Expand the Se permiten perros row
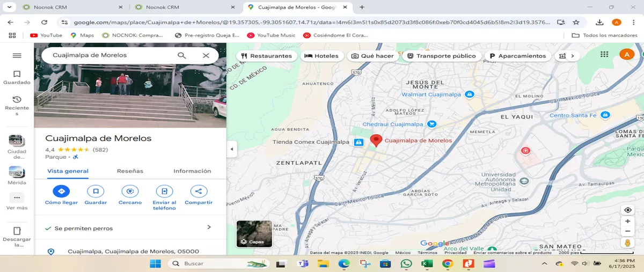644x272 pixels. pyautogui.click(x=130, y=227)
